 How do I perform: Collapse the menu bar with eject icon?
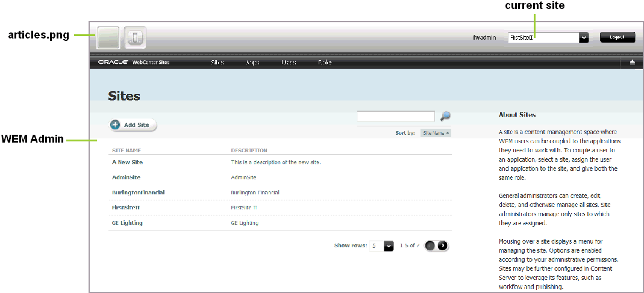click(633, 63)
